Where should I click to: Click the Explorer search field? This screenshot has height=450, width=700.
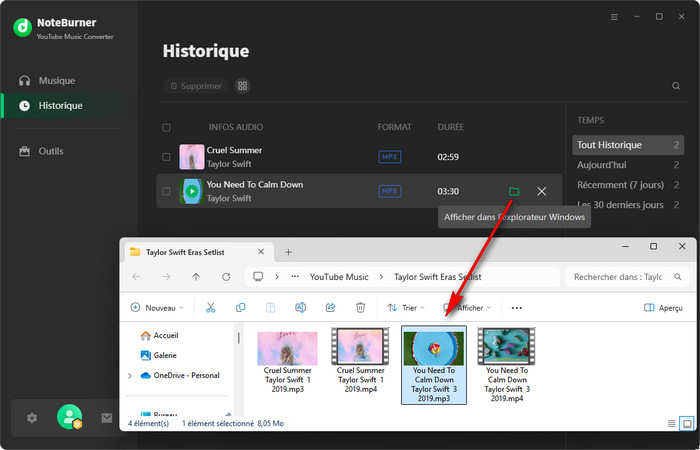(627, 277)
